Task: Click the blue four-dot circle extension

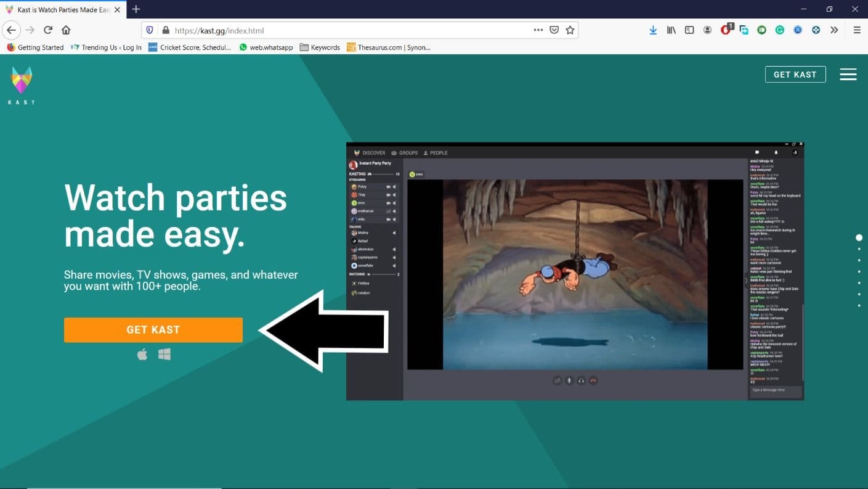Action: 816,30
